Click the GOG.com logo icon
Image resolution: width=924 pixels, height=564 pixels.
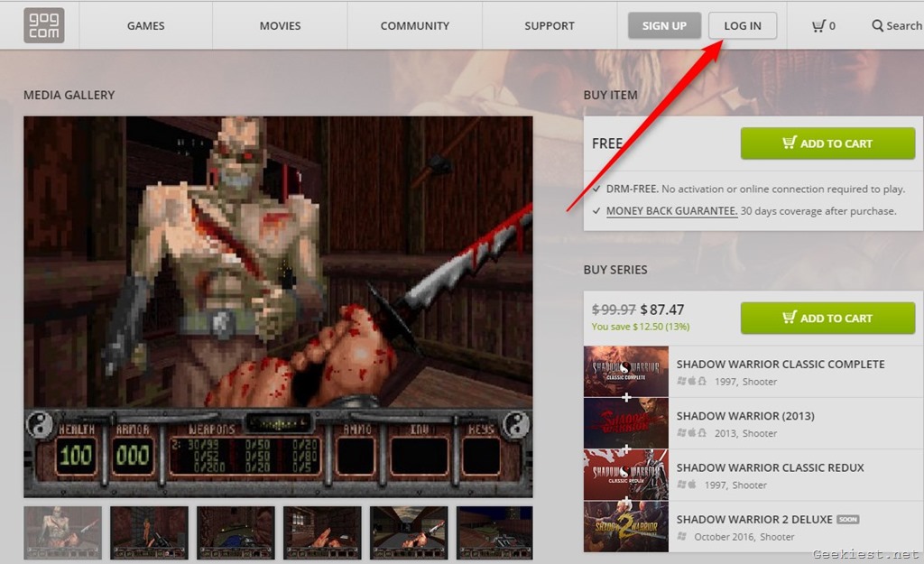[x=44, y=25]
